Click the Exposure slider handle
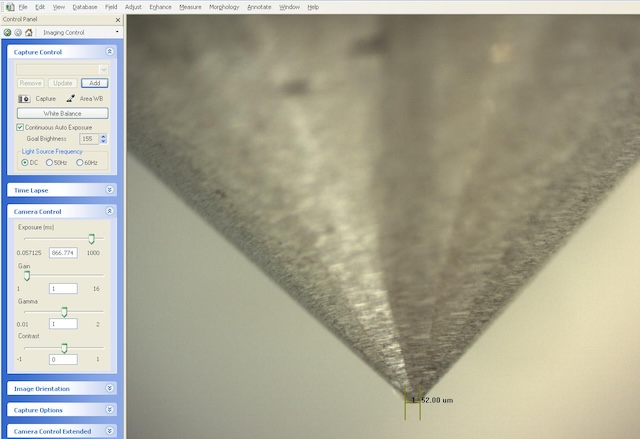Image resolution: width=640 pixels, height=439 pixels. [92, 239]
